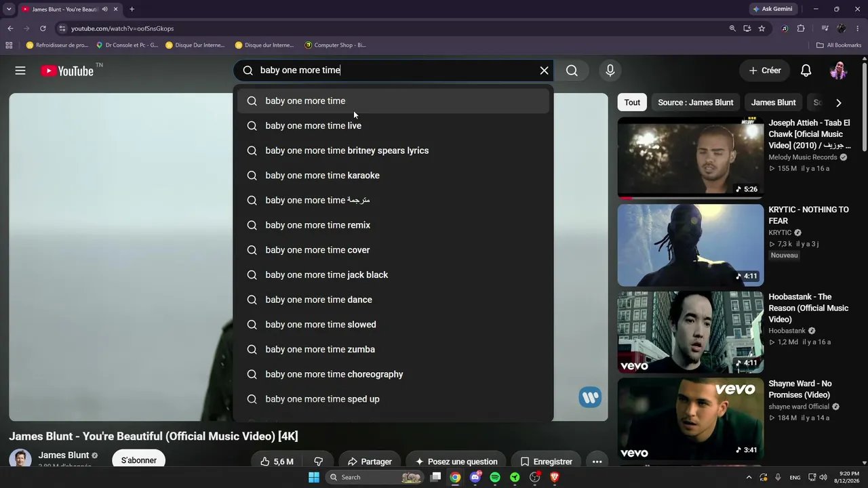Viewport: 868px width, 488px height.
Task: Save video with Enregistrer button
Action: pos(546,462)
